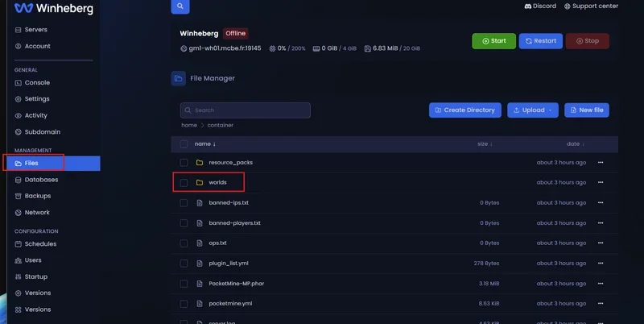Open Servers in the sidebar
Screen dimensions: 644x324
[31, 30]
